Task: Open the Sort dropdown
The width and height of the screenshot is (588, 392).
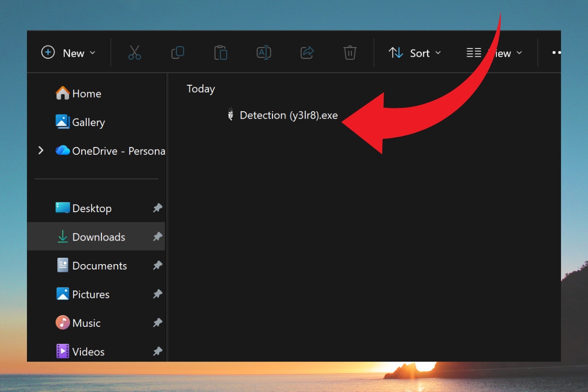Action: point(415,53)
